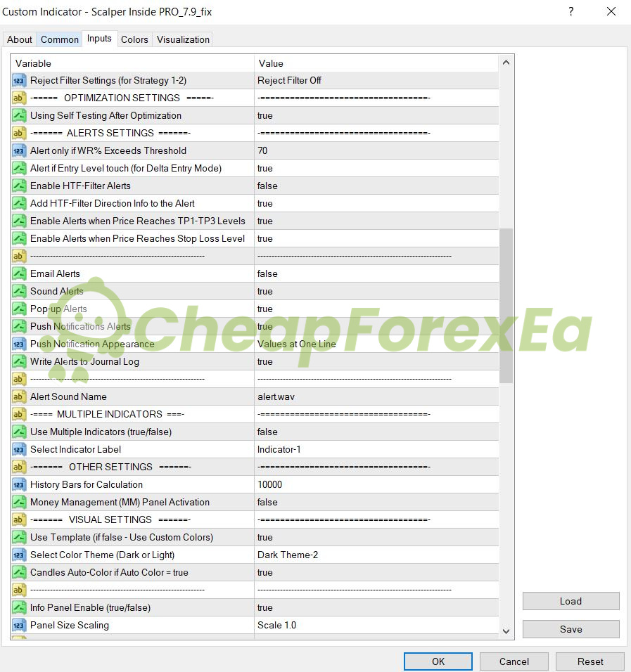This screenshot has height=672, width=631.
Task: Click the icon beside Enable HTF-Filter Alerts
Action: coord(18,186)
